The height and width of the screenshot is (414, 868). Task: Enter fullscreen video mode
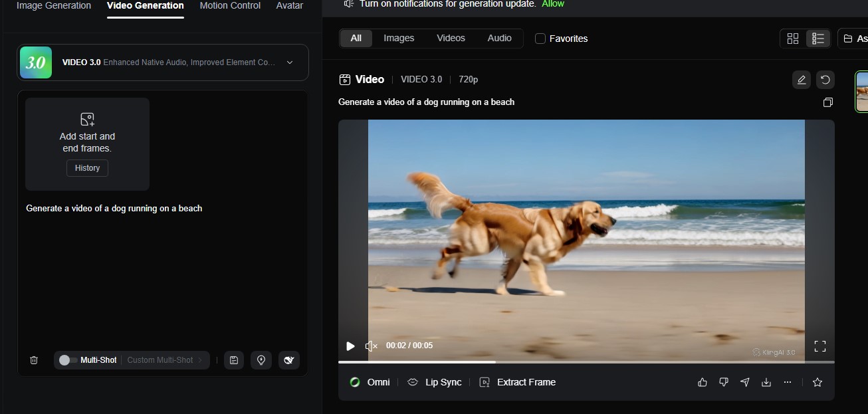tap(820, 346)
